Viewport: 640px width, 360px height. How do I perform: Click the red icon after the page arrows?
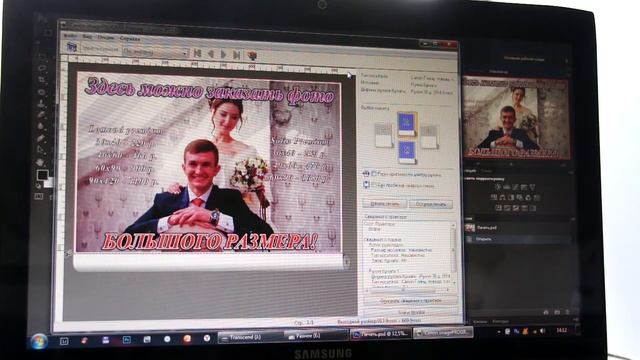252,55
